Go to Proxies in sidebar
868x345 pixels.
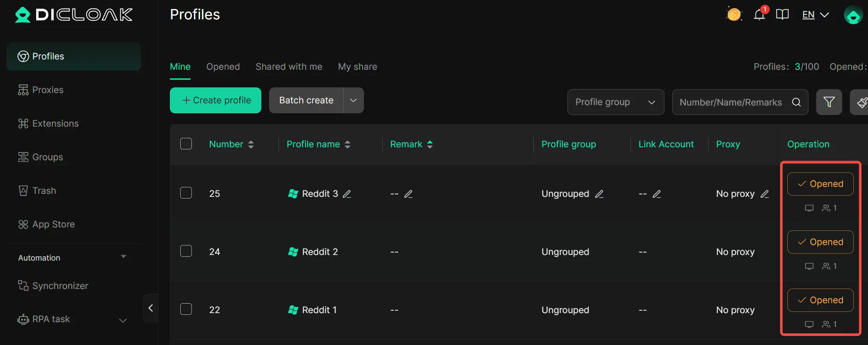[47, 90]
